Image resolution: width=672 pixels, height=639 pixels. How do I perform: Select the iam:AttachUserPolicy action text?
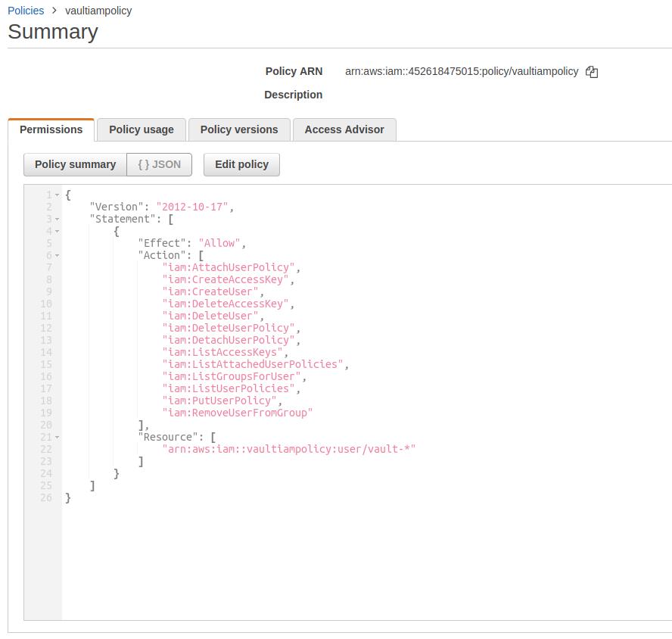coord(229,267)
